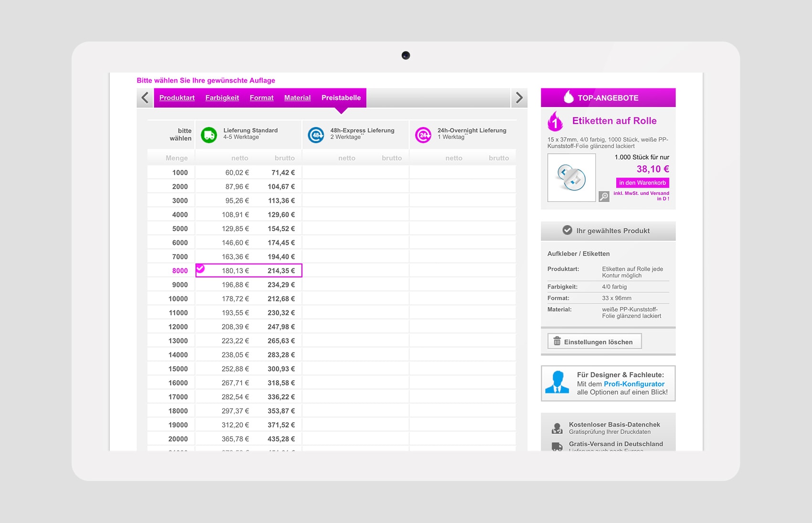
Task: Select the 10000 quantity standard price
Action: click(248, 299)
